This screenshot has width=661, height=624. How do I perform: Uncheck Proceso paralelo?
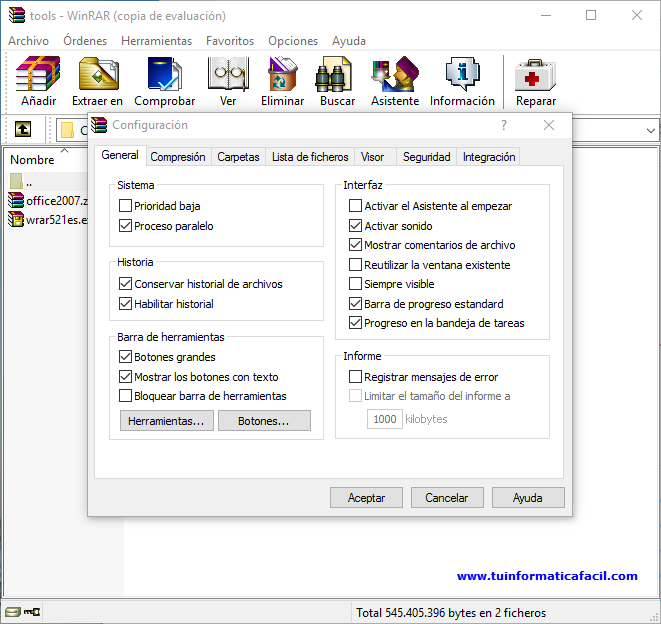click(x=125, y=226)
